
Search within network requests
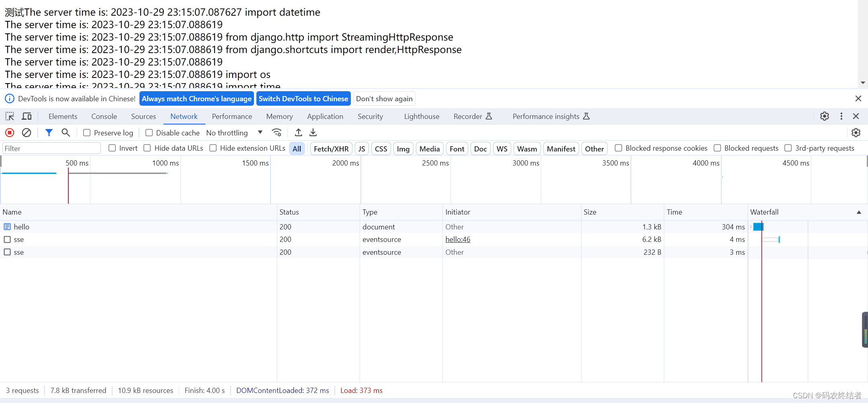pos(66,133)
